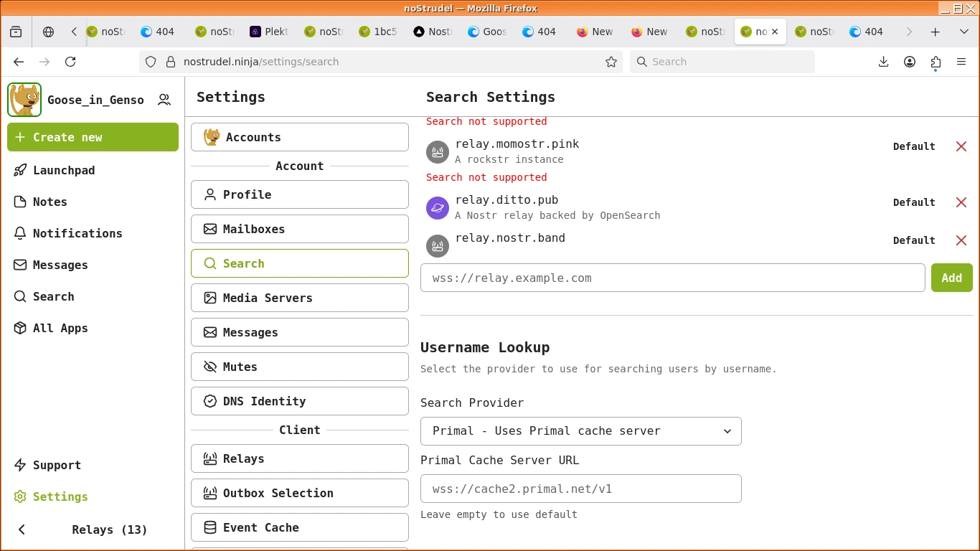Switch to the Goos tab
Screen dimensions: 980x551
click(x=488, y=32)
